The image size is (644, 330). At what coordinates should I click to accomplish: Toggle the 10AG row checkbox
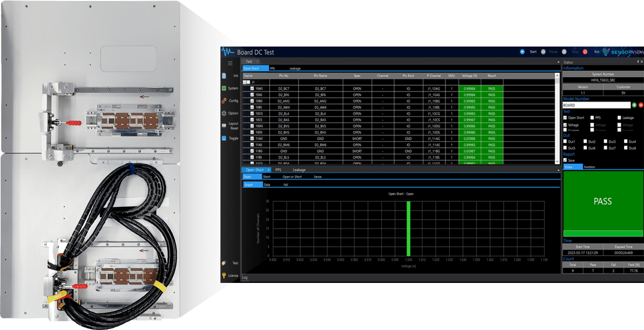tap(252, 89)
